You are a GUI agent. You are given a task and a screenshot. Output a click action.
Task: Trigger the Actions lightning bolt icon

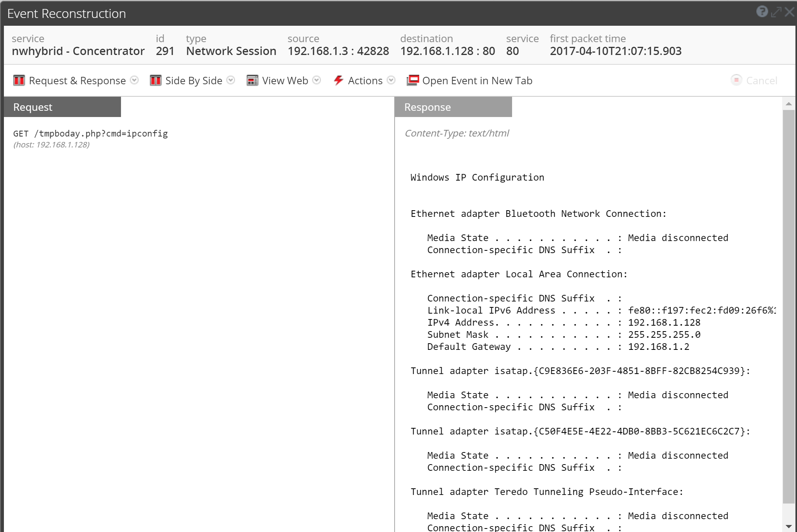tap(338, 80)
